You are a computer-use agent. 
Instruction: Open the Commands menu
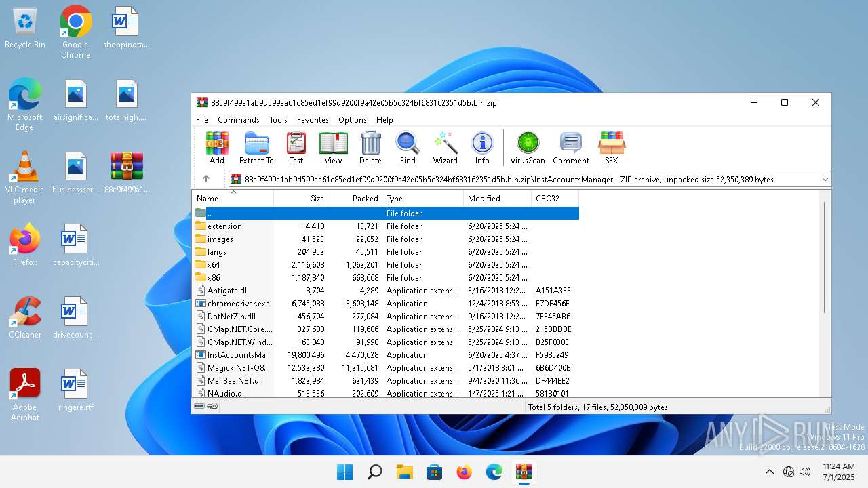tap(239, 119)
